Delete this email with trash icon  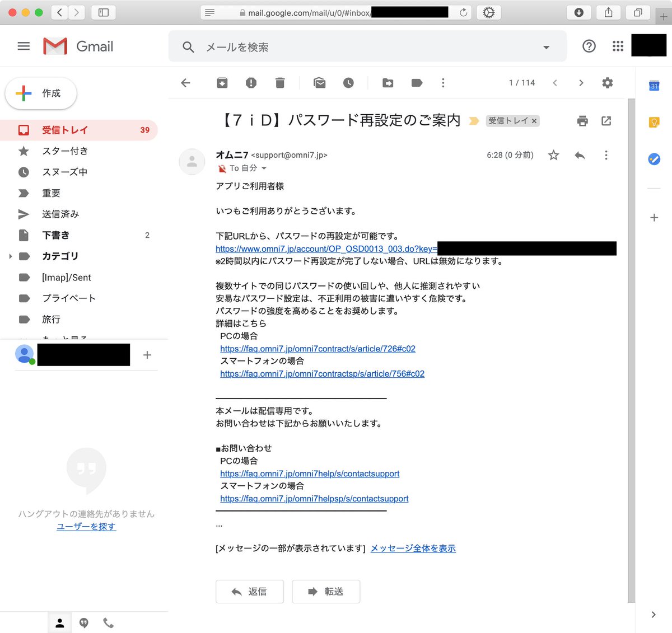coord(280,83)
